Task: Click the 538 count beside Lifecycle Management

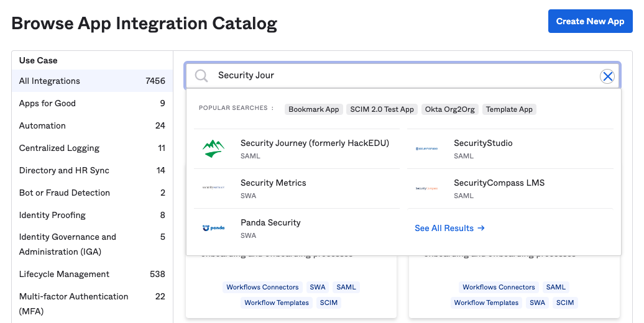Action: [x=157, y=274]
